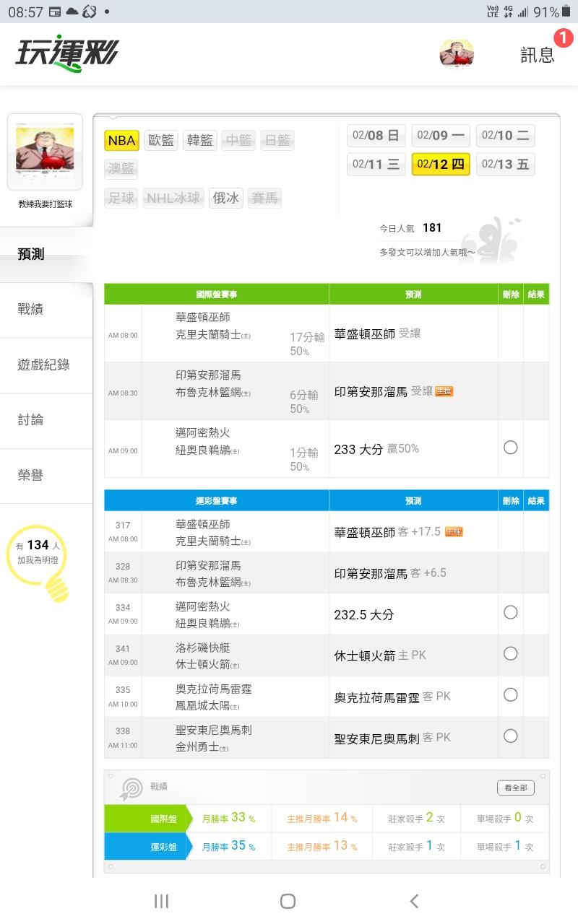This screenshot has height=924, width=578.
Task: Open the 俄冰 league tab
Action: (x=226, y=198)
